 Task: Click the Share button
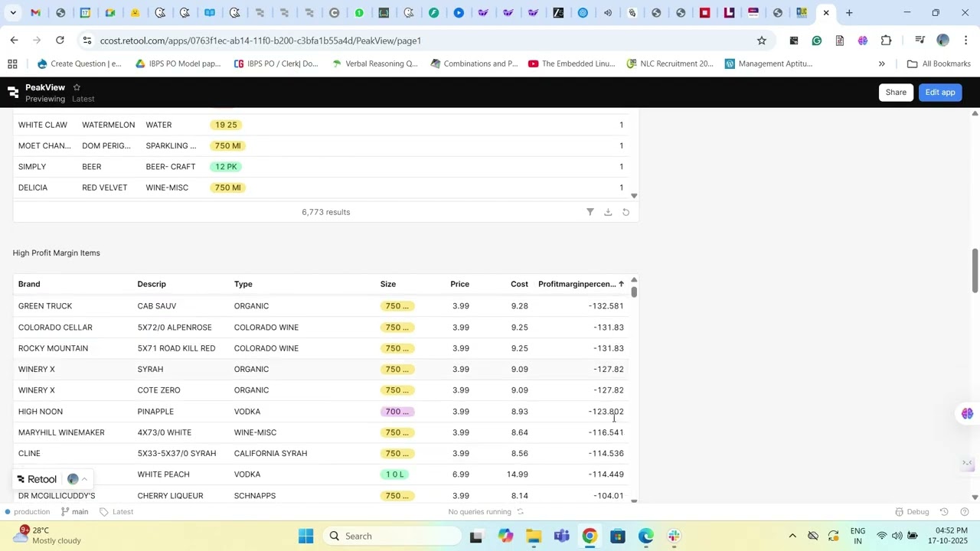pyautogui.click(x=896, y=93)
